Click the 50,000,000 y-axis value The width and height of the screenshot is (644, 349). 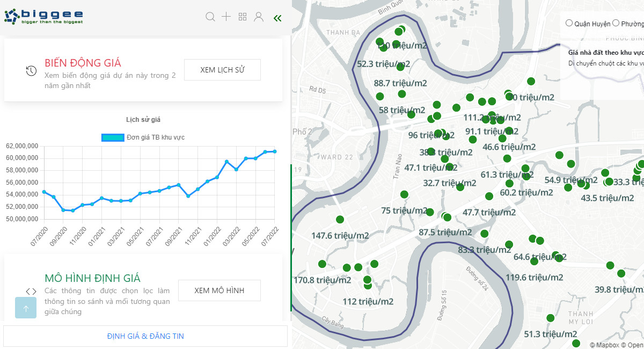tap(21, 219)
